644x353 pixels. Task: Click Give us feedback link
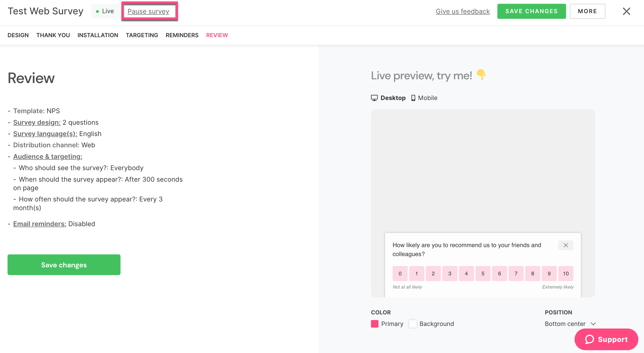coord(463,12)
